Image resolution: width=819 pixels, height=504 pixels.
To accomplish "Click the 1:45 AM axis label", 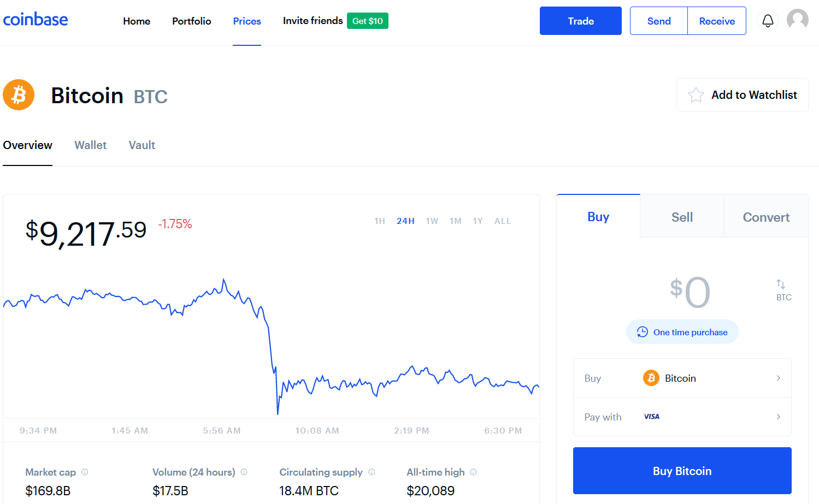I will click(130, 431).
